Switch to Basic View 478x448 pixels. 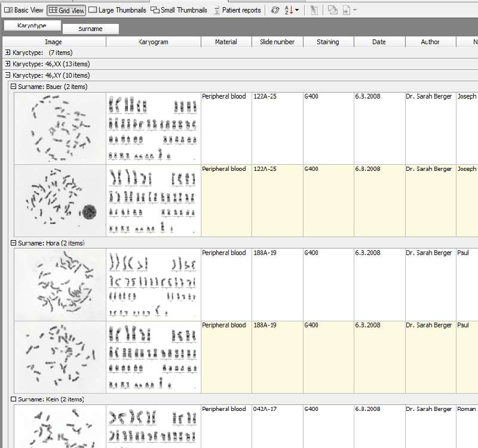[x=24, y=10]
